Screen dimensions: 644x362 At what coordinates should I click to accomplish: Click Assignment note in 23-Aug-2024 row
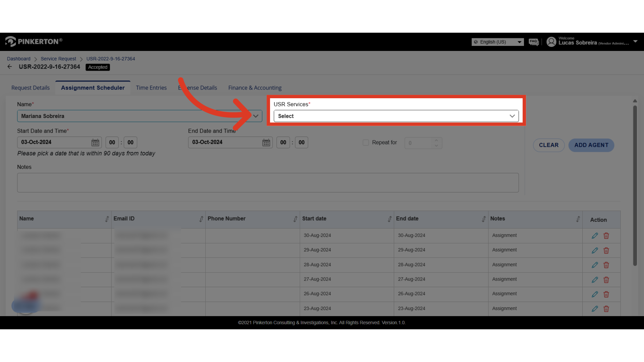(504, 309)
